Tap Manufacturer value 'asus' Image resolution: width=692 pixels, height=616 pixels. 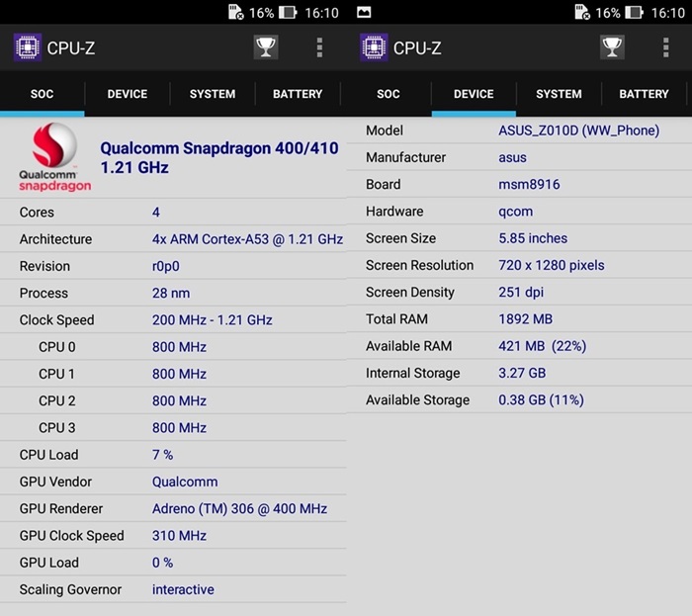pos(512,157)
